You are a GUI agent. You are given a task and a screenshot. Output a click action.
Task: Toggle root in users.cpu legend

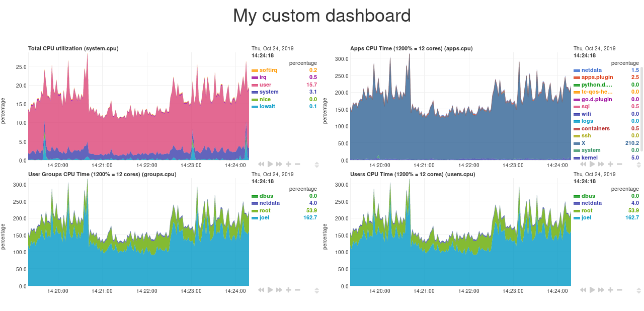tap(587, 210)
